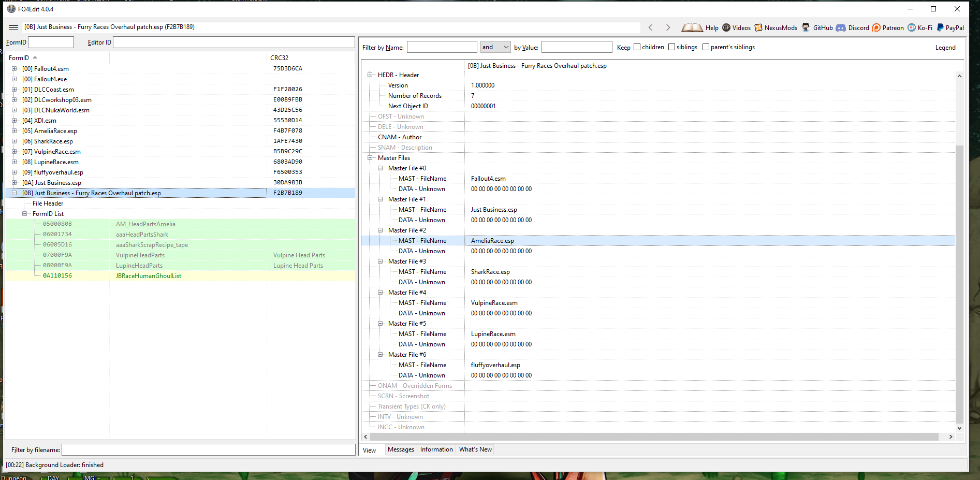Open the Videos link icon
The image size is (980, 480).
coord(726,27)
